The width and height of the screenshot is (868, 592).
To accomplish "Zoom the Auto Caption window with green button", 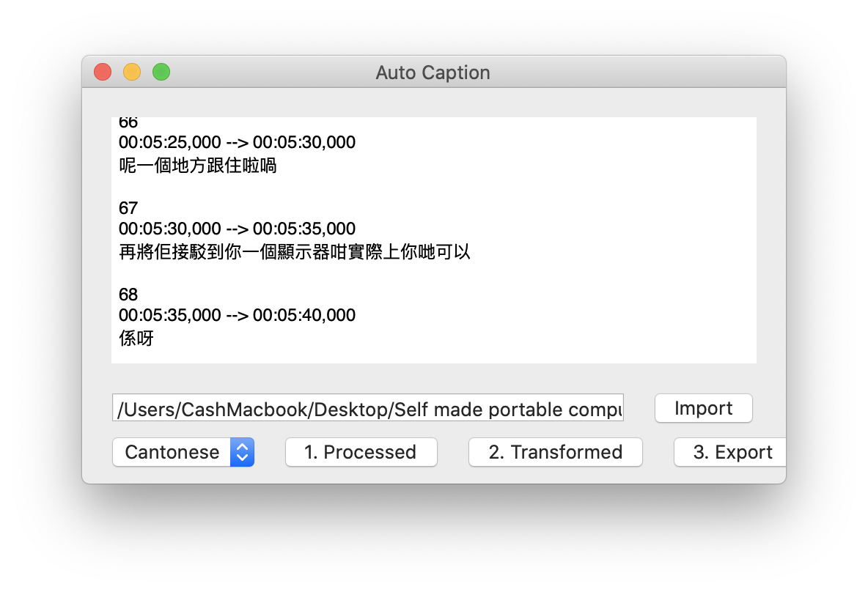I will tap(161, 72).
